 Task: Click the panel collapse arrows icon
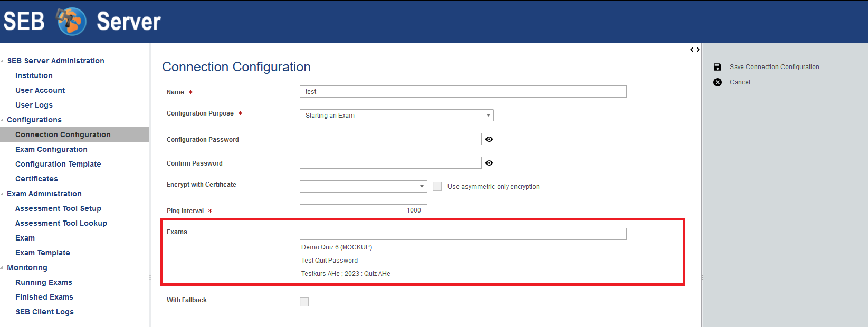point(695,50)
